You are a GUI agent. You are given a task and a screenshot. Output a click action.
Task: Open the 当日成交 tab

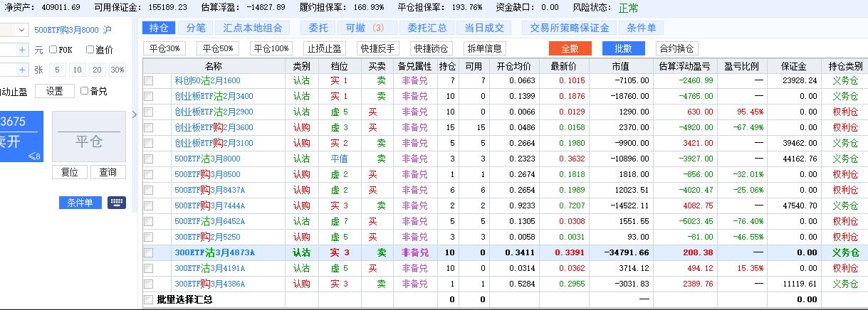484,28
